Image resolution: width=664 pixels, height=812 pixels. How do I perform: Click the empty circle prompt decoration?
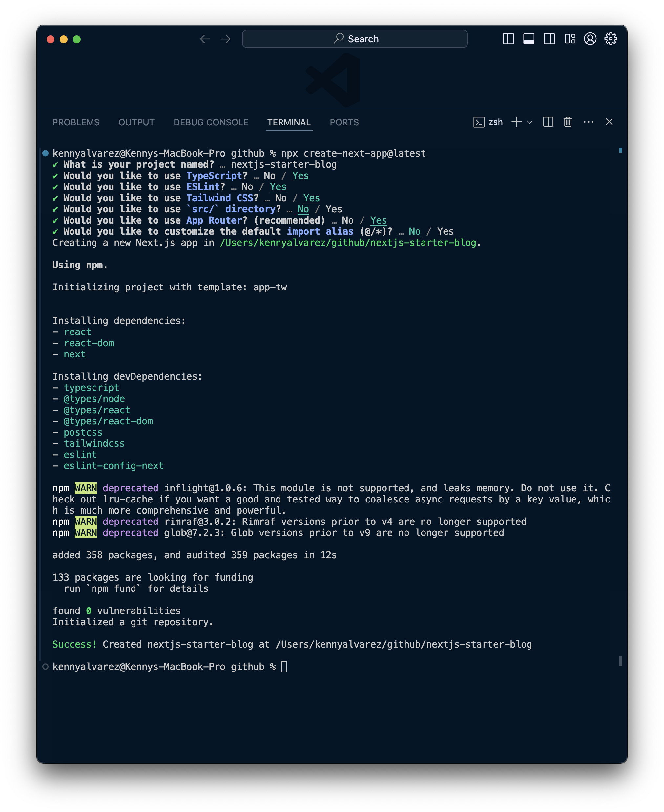[x=46, y=667]
